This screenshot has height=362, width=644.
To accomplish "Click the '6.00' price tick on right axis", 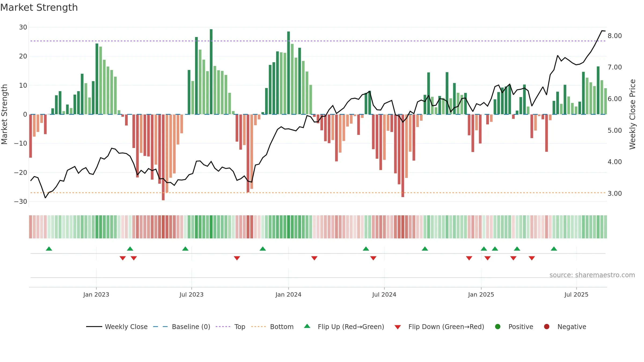I will pos(615,99).
